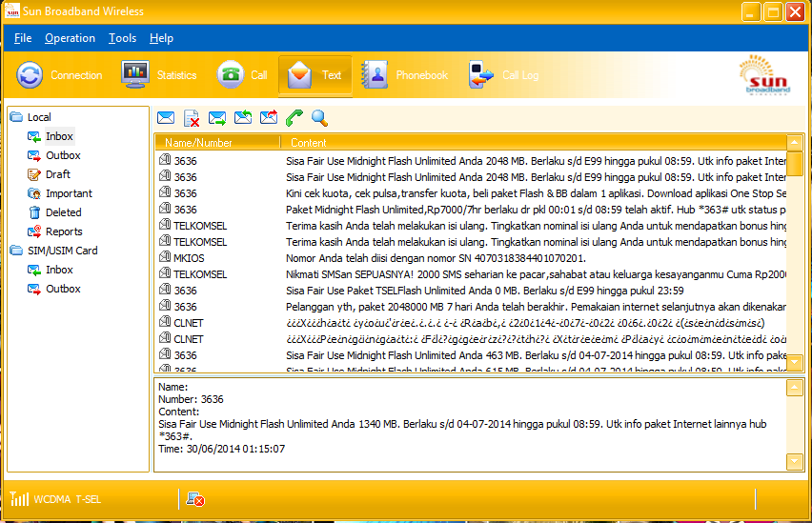The image size is (812, 523).
Task: Open the Help menu
Action: [161, 38]
